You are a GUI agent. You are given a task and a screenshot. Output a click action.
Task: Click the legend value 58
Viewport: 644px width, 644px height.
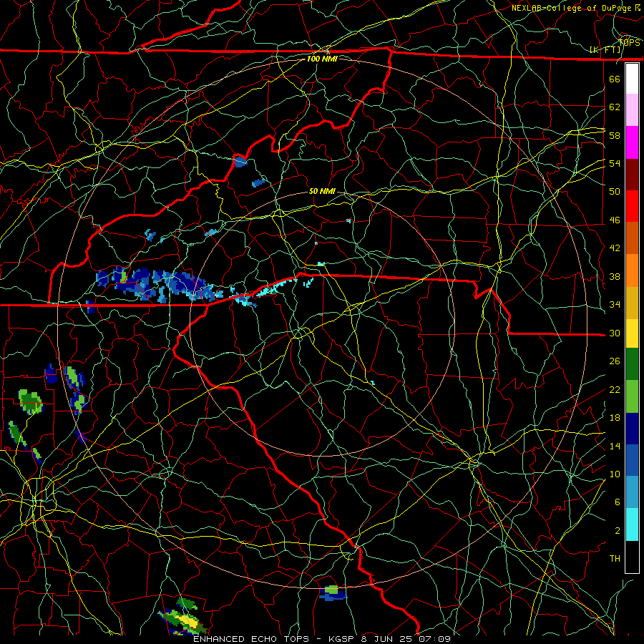[615, 135]
